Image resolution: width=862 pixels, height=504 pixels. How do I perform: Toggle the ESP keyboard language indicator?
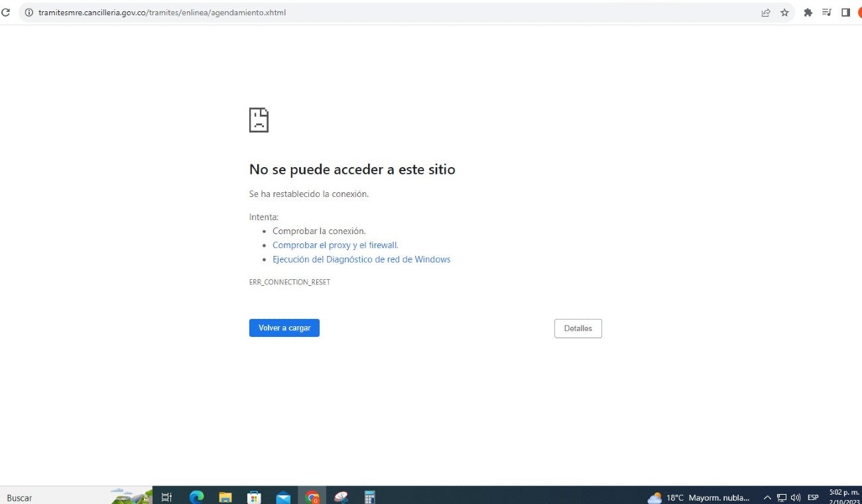click(813, 497)
